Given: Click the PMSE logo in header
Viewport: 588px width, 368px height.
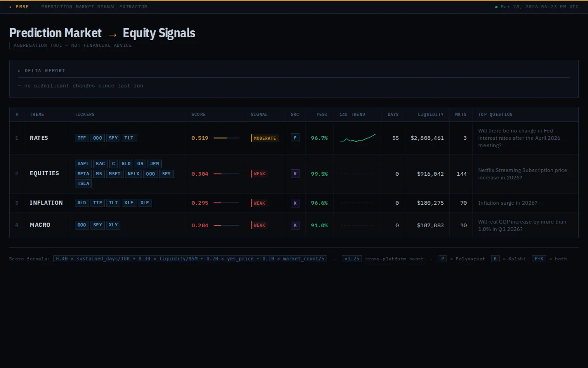Looking at the screenshot, I should tap(19, 7).
